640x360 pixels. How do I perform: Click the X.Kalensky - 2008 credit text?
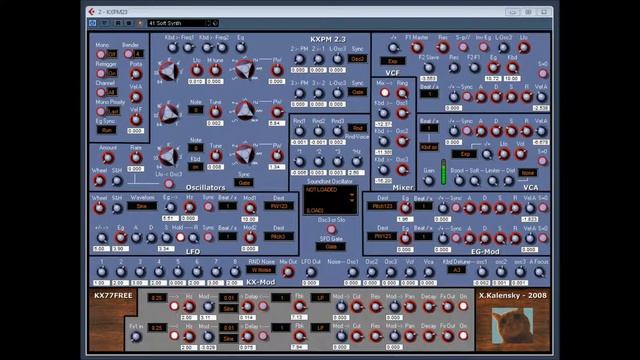pos(513,296)
